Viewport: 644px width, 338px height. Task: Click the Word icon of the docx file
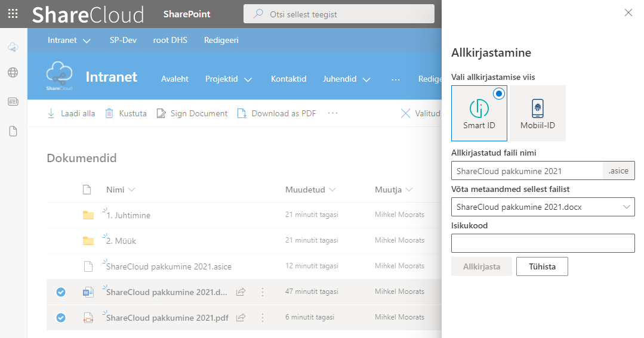[88, 292]
